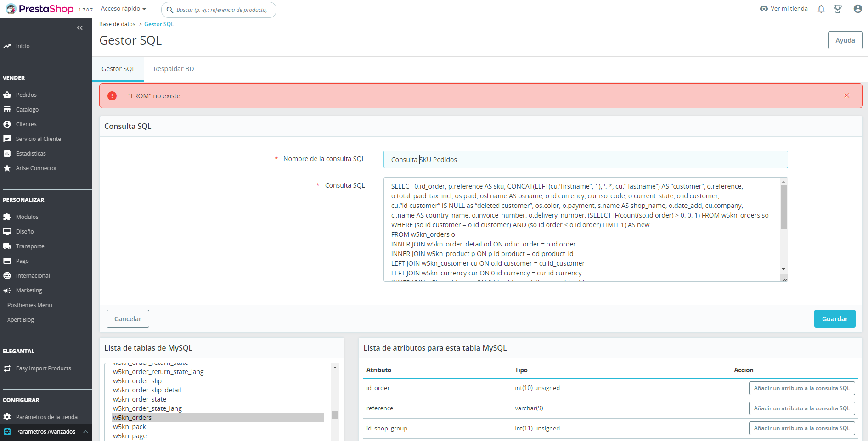The image size is (868, 441).
Task: Select w5kn_page table
Action: (130, 436)
